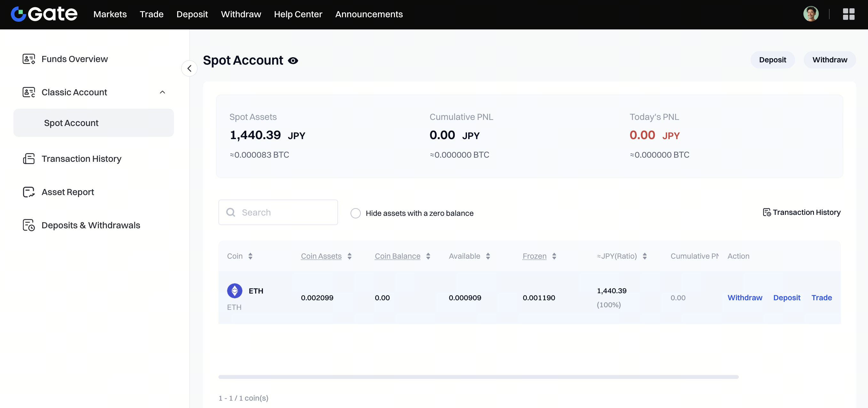
Task: Open the apps grid icon
Action: coord(848,14)
